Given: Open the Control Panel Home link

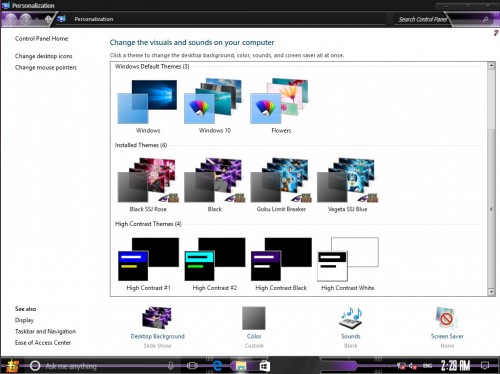Looking at the screenshot, I should click(41, 39).
